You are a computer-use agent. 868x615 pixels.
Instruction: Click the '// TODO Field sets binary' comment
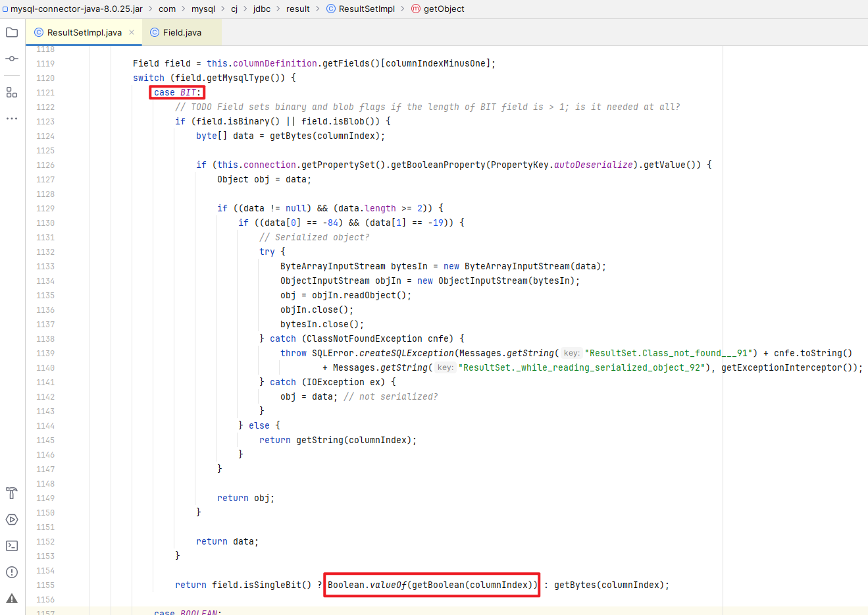point(428,107)
